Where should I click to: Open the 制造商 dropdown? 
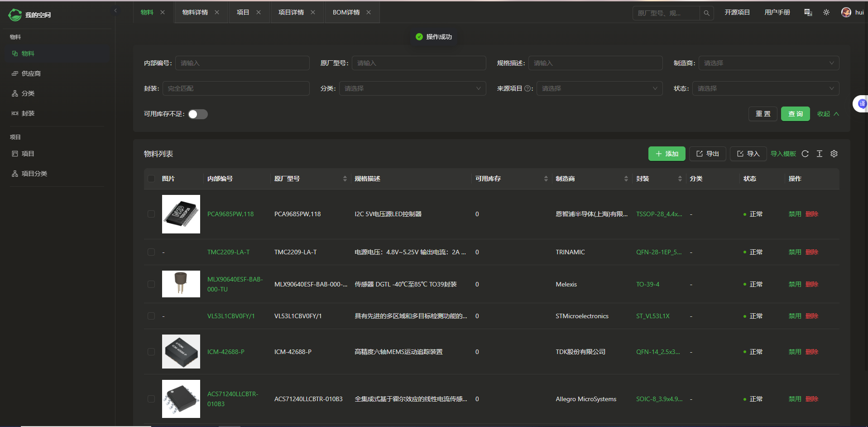[x=769, y=63]
